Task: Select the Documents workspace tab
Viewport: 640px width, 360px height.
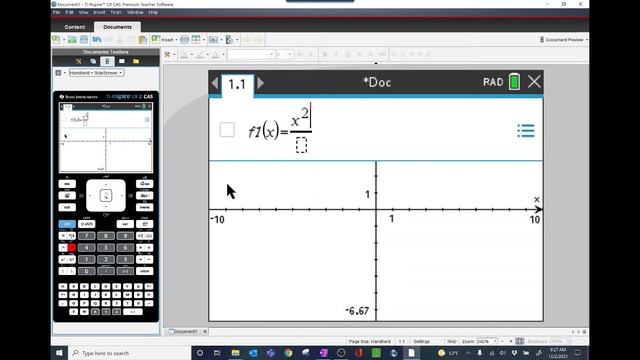Action: 118,27
